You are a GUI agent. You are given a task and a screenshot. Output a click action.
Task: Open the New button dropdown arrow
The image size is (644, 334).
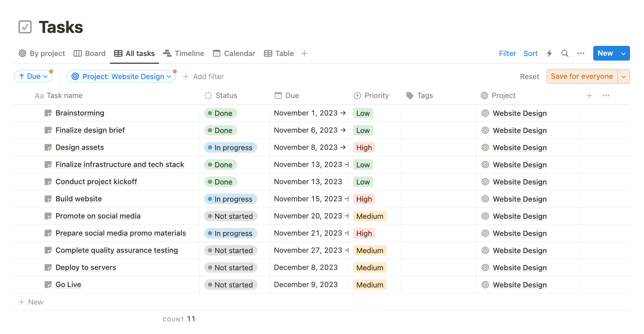623,53
